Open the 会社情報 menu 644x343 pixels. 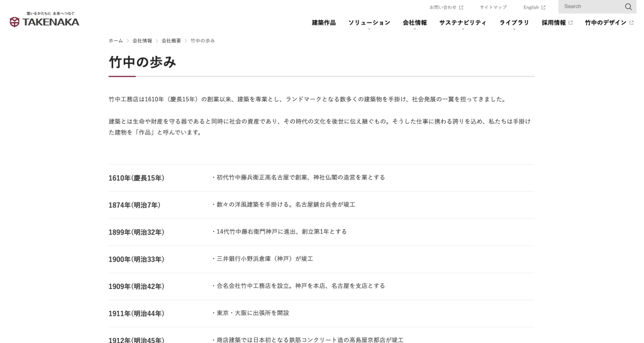pyautogui.click(x=415, y=23)
